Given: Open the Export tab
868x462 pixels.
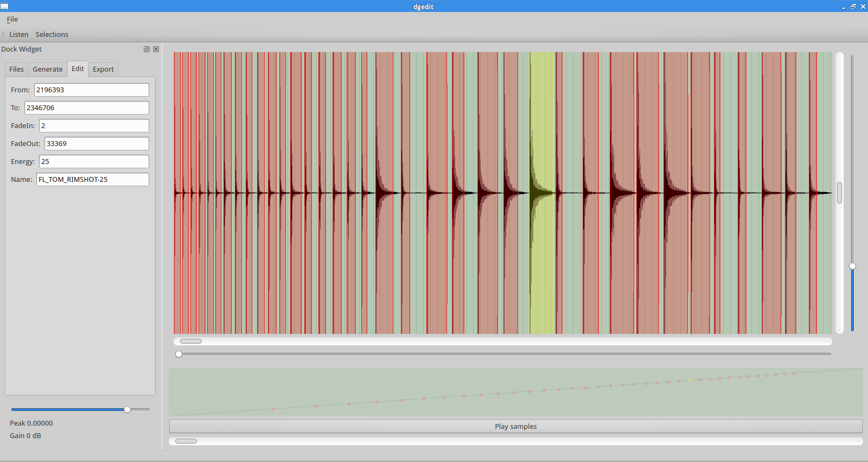Looking at the screenshot, I should click(103, 69).
